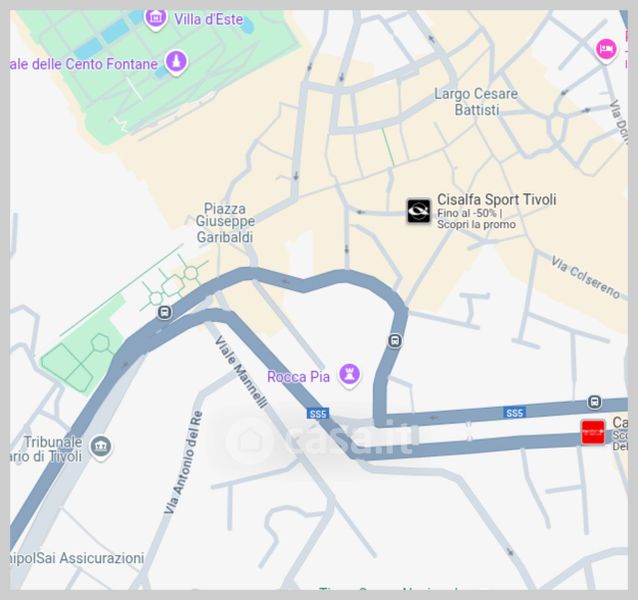This screenshot has height=600, width=638.
Task: Select the SS5 shield on the eastern road
Action: (x=514, y=413)
